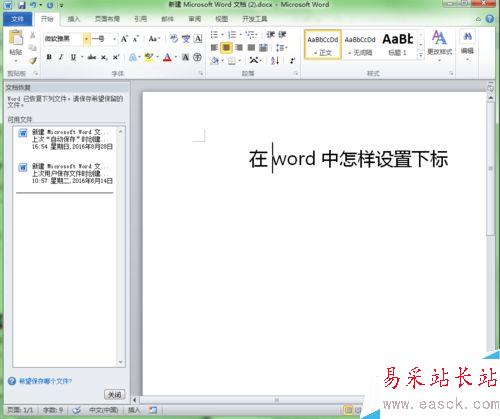Apply distributed alignment

[263, 48]
